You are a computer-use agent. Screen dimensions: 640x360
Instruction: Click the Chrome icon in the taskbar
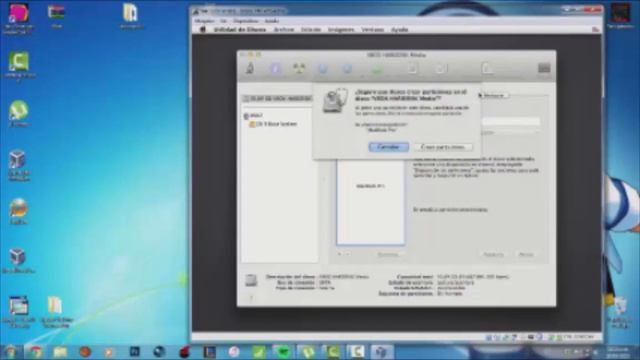click(x=36, y=352)
